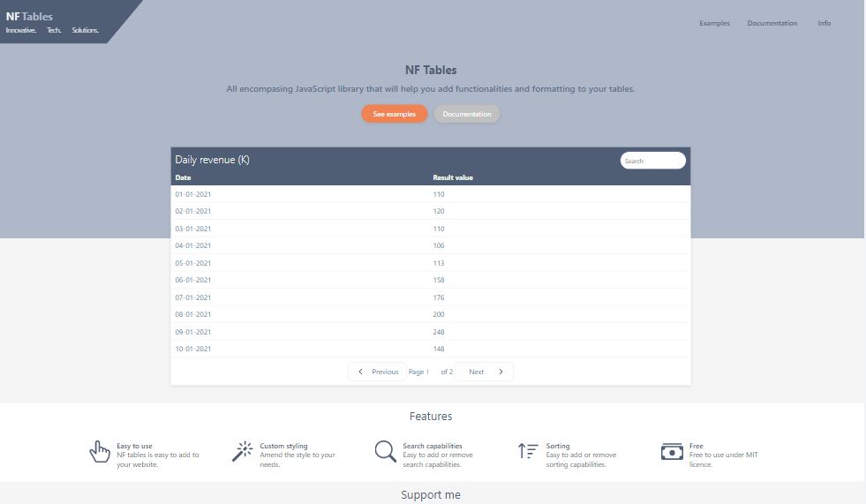The height and width of the screenshot is (504, 866).
Task: Open the Examples menu item
Action: 714,23
